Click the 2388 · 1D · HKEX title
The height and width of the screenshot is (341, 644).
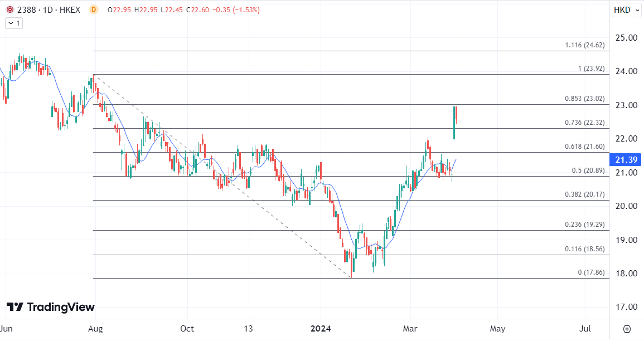[x=49, y=10]
